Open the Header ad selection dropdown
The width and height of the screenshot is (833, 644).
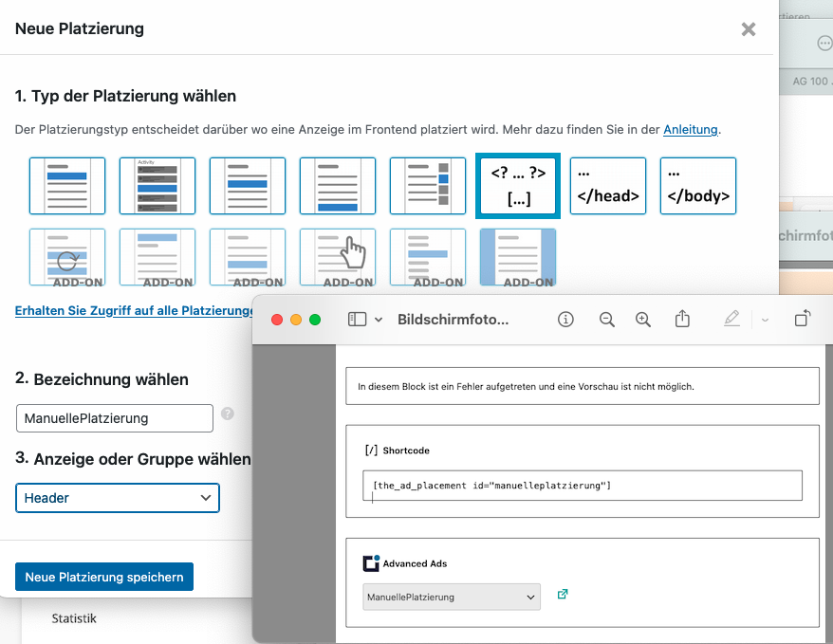point(118,498)
